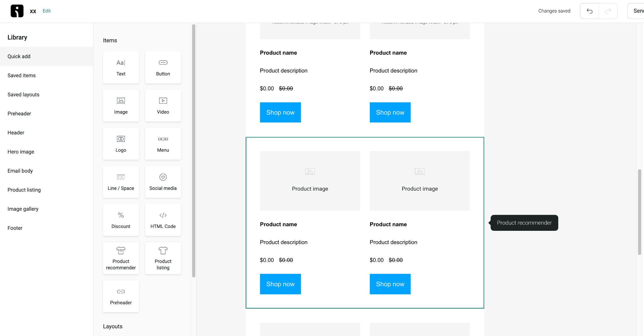Click the items panel vertical scrollbar
Screen dimensions: 644x336
point(194,151)
